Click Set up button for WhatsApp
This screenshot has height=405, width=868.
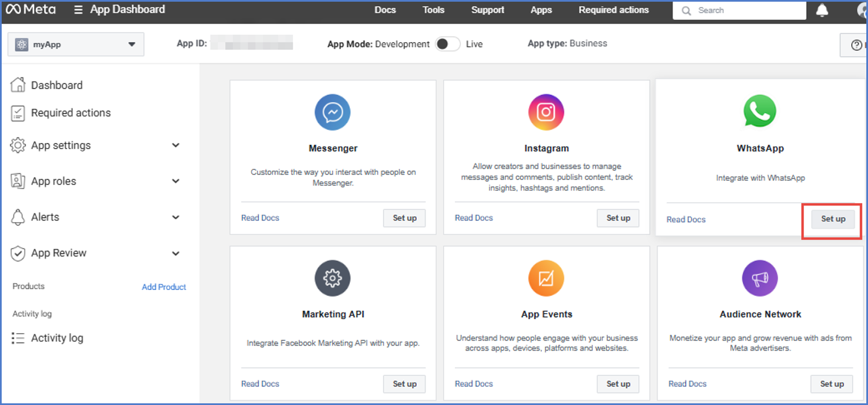(833, 219)
